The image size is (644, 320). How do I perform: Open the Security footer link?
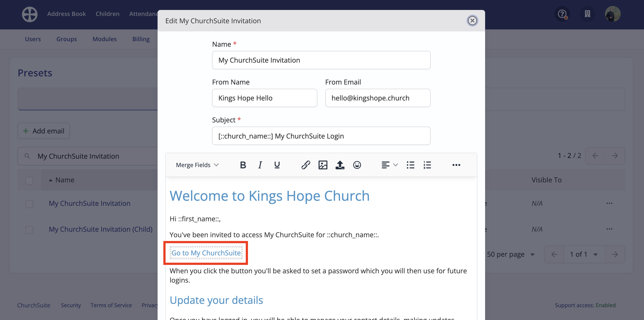(x=71, y=305)
